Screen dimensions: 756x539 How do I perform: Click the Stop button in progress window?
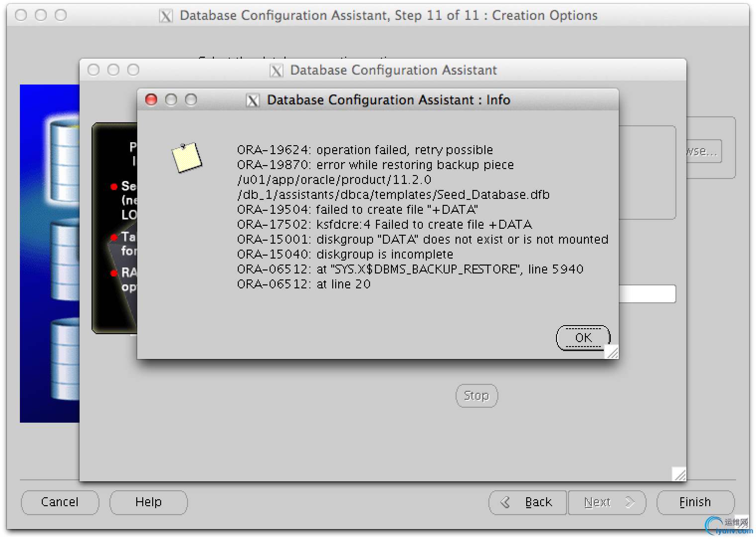(476, 396)
